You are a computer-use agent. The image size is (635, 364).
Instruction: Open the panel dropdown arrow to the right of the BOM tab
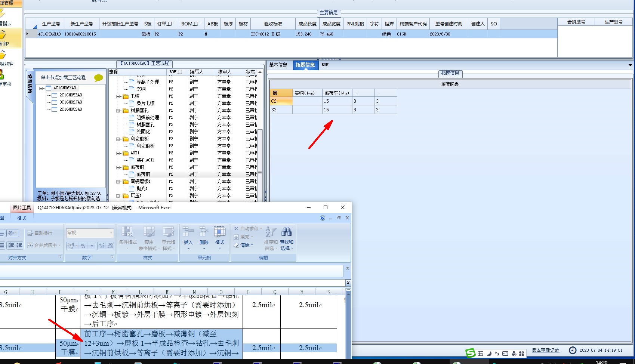(630, 65)
